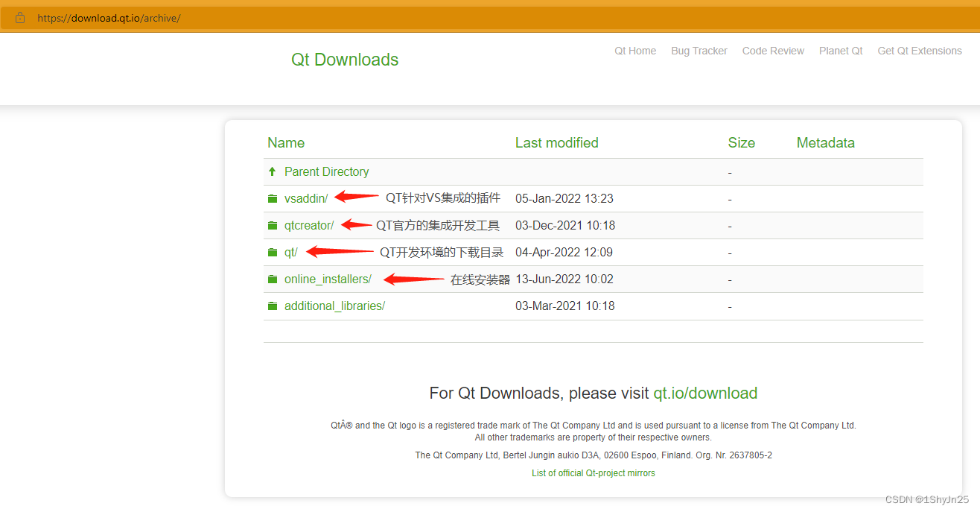980x512 pixels.
Task: Open the Qt Home nav link
Action: pyautogui.click(x=635, y=51)
